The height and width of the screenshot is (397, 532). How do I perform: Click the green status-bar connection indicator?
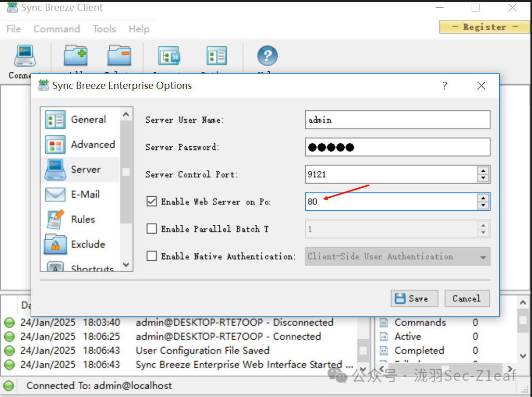click(x=9, y=386)
